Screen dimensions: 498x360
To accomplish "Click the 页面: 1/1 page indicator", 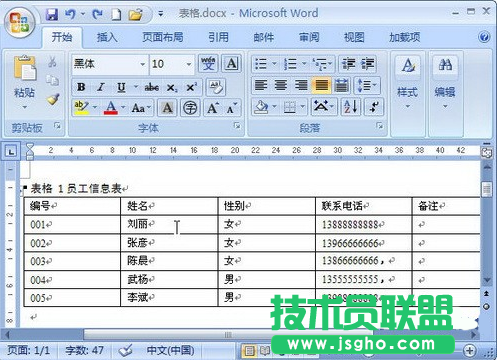I will pos(29,350).
